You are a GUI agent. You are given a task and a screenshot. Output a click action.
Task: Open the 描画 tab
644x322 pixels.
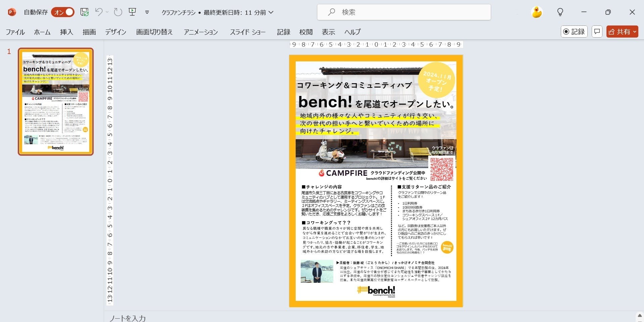89,32
